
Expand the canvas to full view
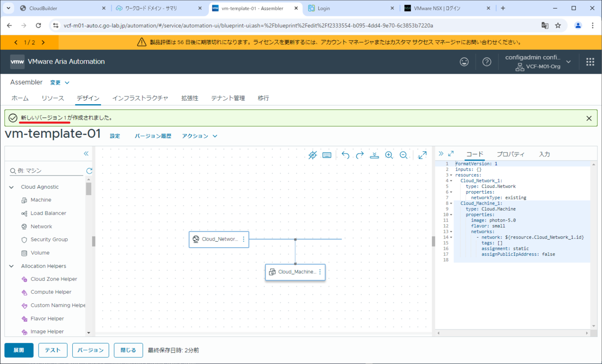coord(422,155)
